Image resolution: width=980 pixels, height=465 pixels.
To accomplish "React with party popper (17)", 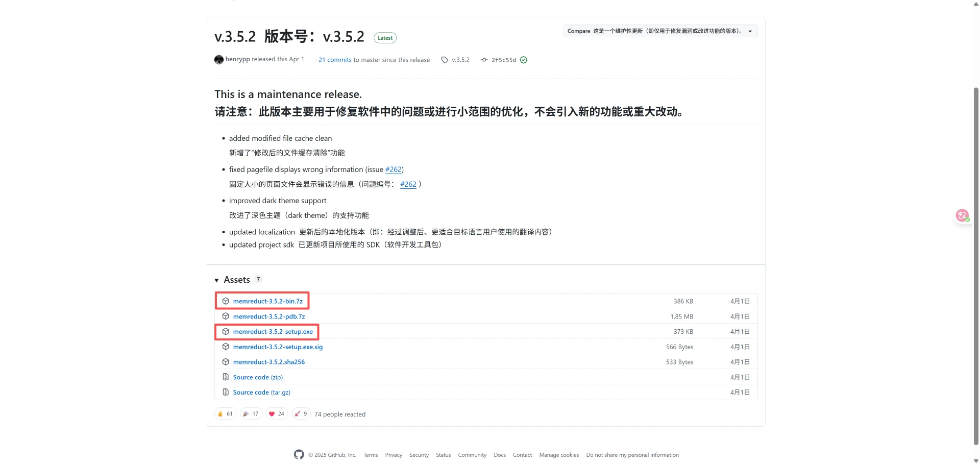I will (251, 414).
